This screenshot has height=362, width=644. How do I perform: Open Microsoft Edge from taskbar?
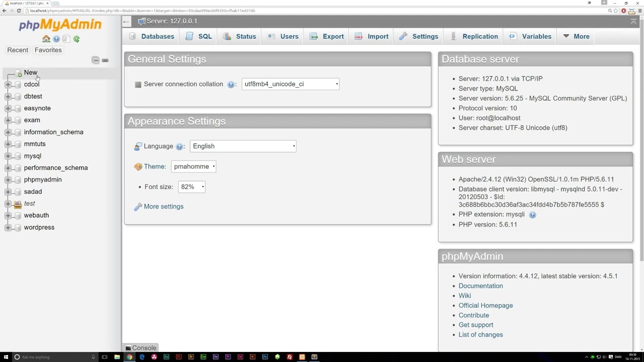(x=142, y=357)
